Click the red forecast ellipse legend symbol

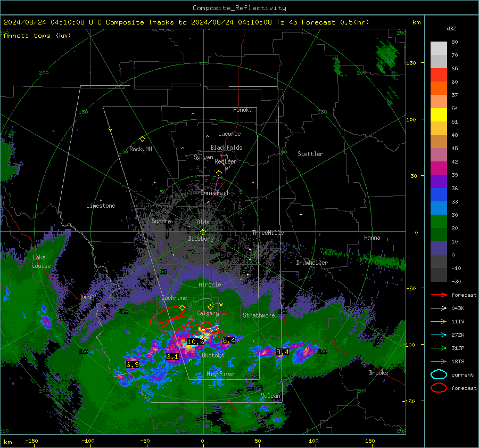[x=439, y=388]
